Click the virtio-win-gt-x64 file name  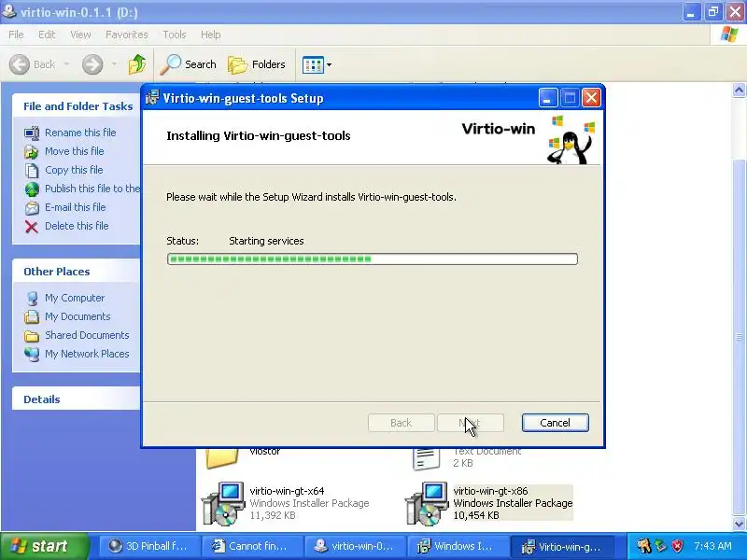pyautogui.click(x=287, y=491)
